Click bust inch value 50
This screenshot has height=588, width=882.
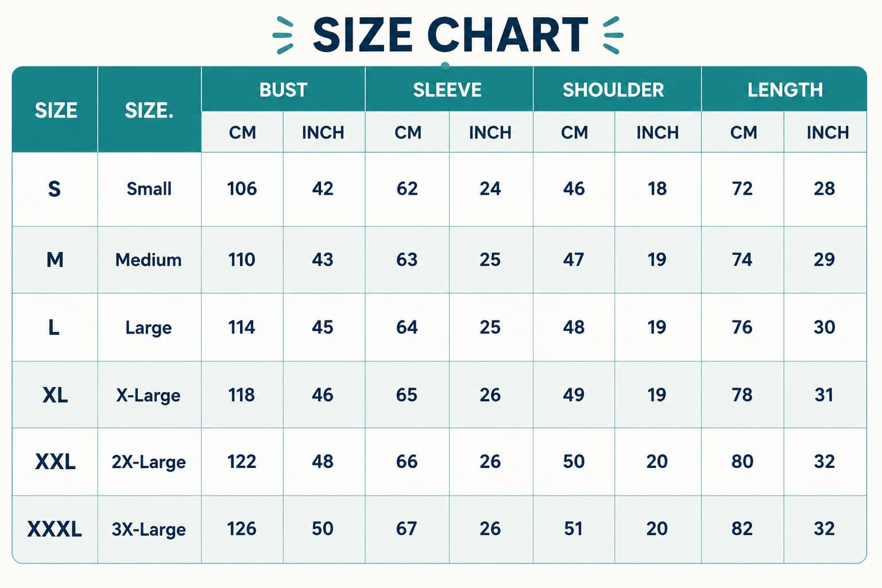pos(323,528)
